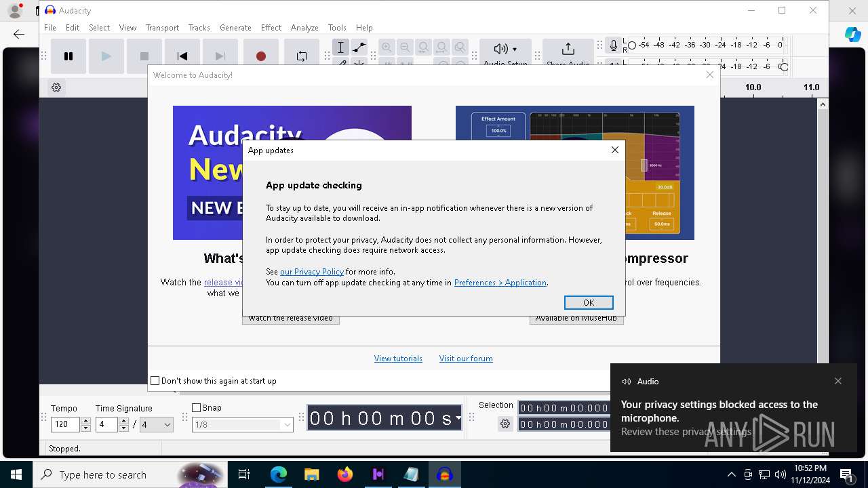Open the Edit menu
The height and width of the screenshot is (488, 868).
(73, 28)
